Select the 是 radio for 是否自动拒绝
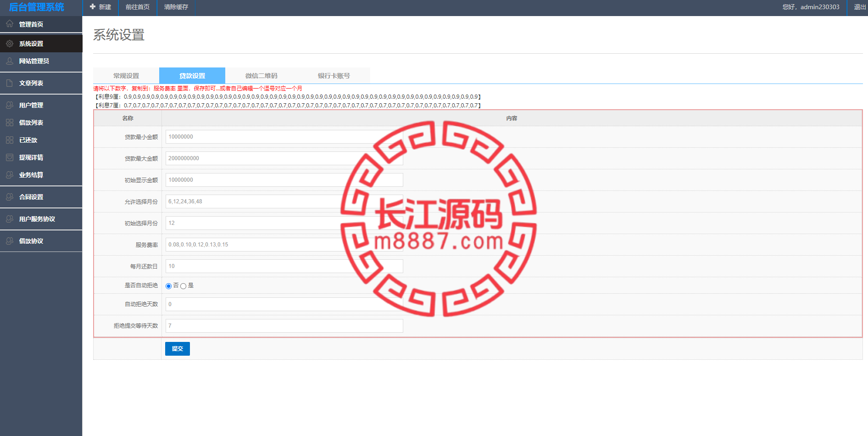 coord(183,286)
